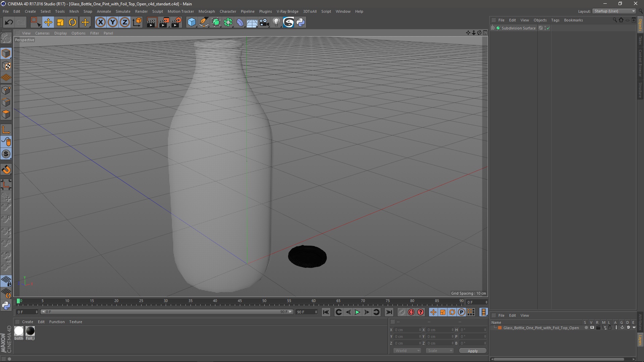Switch to Texture mode
The image size is (644, 362).
[x=6, y=66]
